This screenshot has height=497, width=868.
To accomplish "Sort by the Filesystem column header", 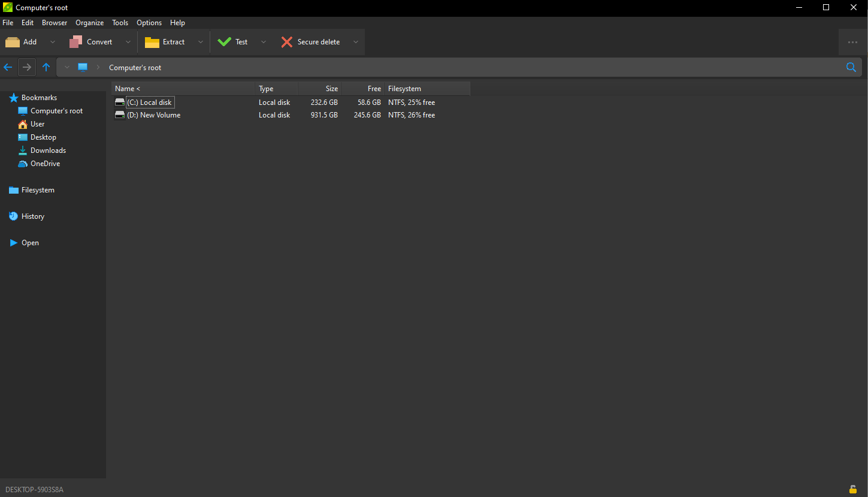I will point(428,89).
